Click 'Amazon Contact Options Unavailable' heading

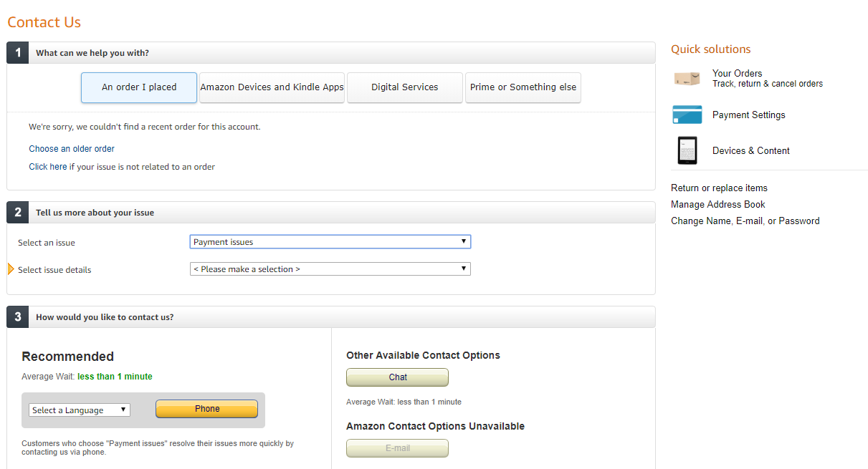coord(435,426)
